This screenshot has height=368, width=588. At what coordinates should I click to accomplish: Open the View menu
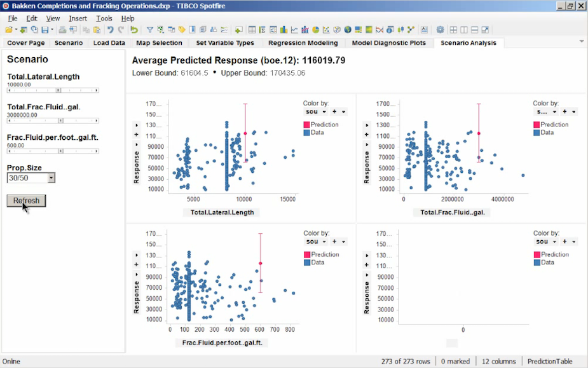(53, 18)
